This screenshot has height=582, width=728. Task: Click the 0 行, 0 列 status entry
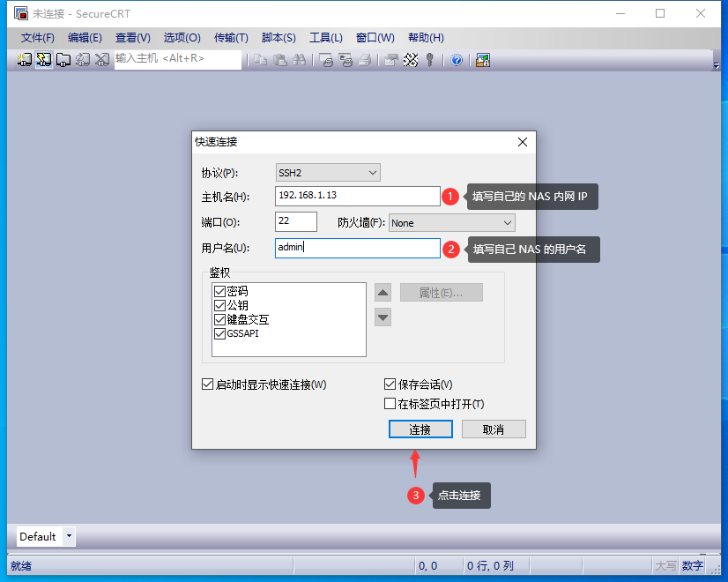490,566
